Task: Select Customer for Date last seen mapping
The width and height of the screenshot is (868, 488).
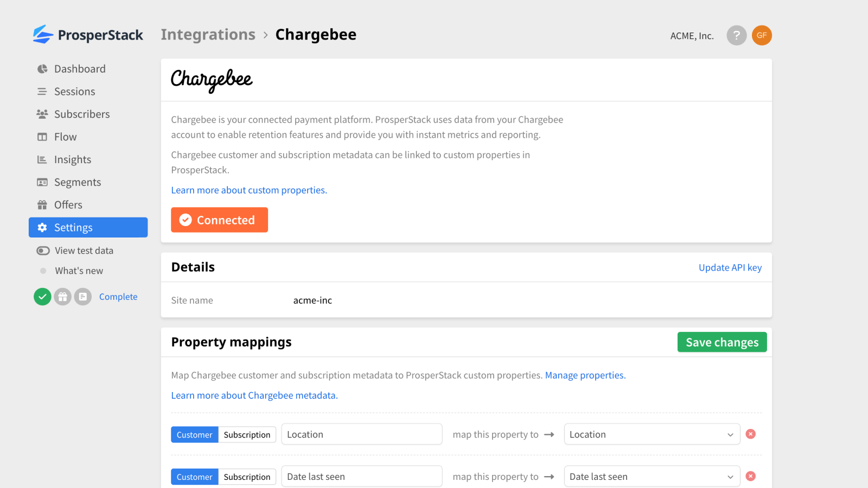Action: [194, 477]
